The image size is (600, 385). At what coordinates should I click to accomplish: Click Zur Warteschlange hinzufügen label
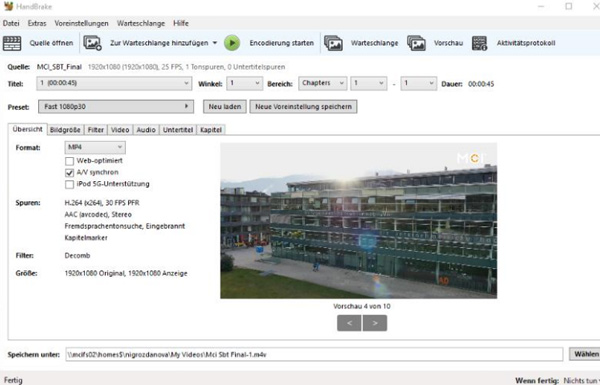point(159,43)
